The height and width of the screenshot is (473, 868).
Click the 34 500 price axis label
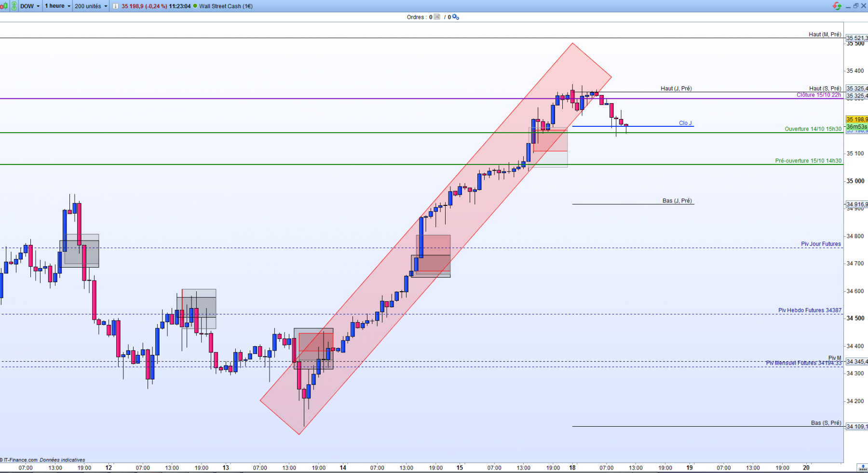[x=855, y=318]
